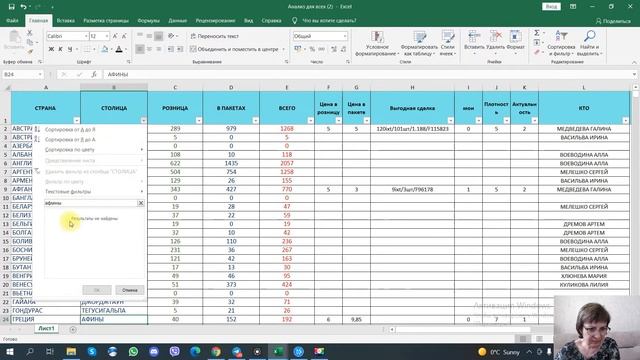Decrease font size with the small A icon
Image resolution: width=640 pixels, height=360 pixels.
pyautogui.click(x=124, y=36)
